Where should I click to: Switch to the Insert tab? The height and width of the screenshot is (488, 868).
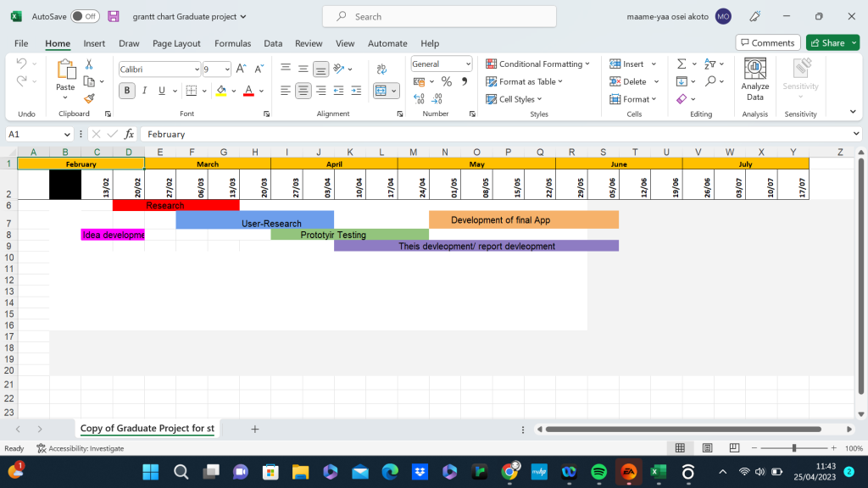(94, 43)
